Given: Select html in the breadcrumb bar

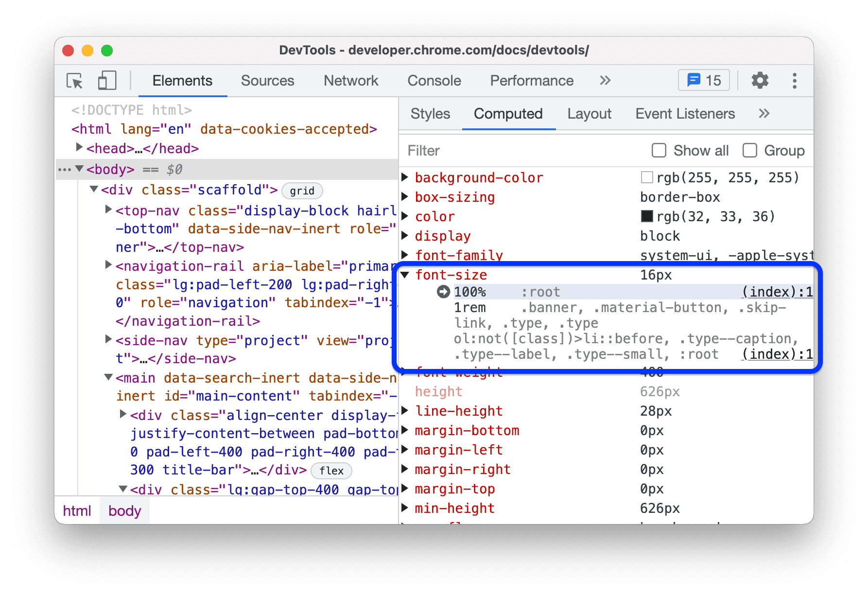Looking at the screenshot, I should [x=77, y=511].
